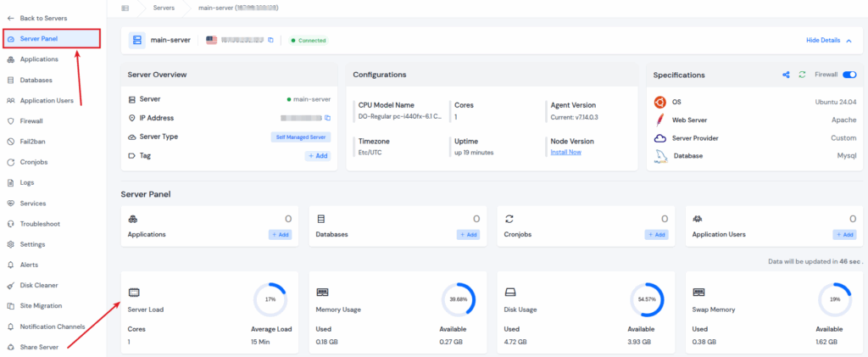Click the Site Migration icon

click(x=10, y=305)
